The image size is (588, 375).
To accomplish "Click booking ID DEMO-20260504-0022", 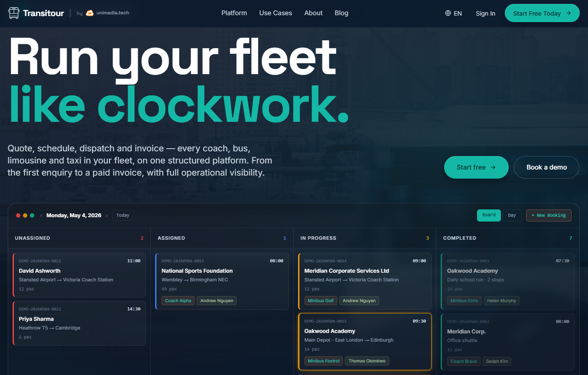I will (x=40, y=309).
